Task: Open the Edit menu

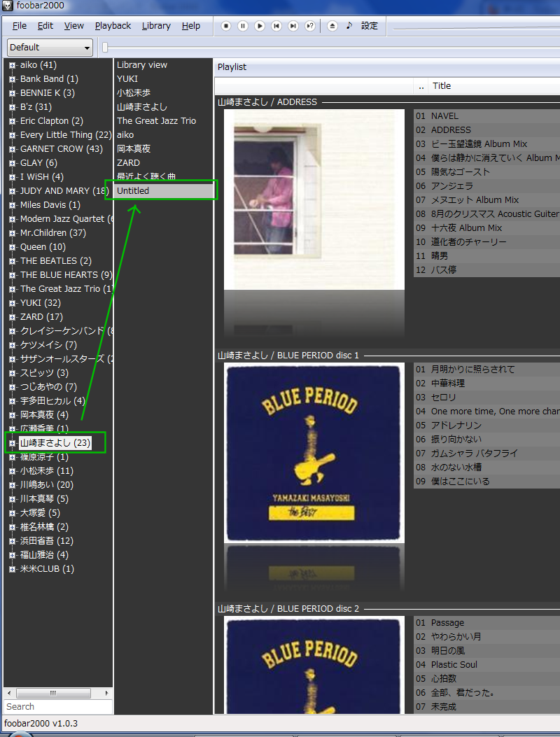Action: [x=45, y=26]
